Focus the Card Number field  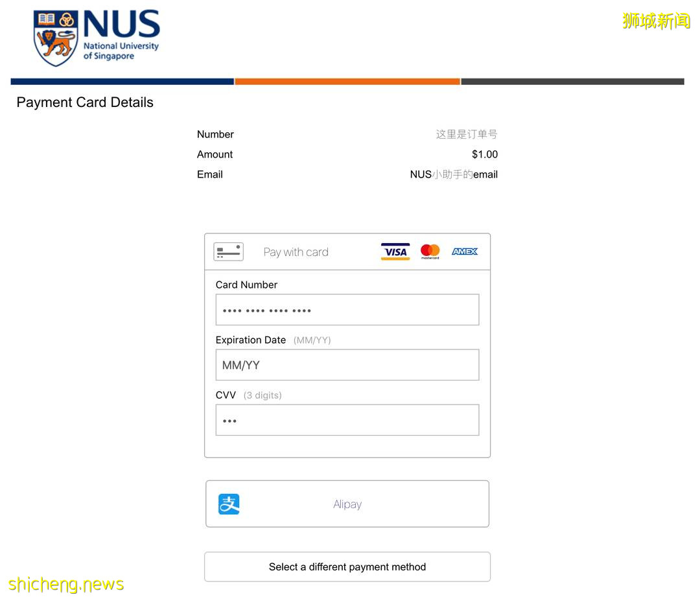coord(347,310)
